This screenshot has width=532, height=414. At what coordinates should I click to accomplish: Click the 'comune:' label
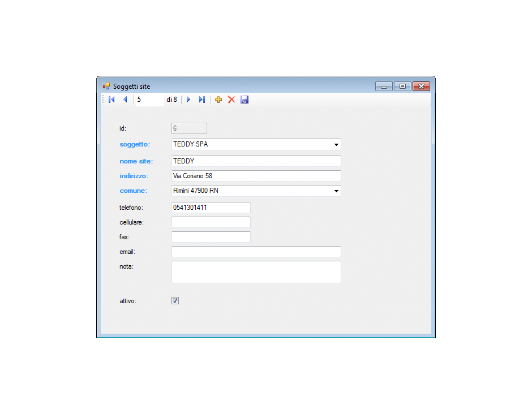tap(134, 191)
